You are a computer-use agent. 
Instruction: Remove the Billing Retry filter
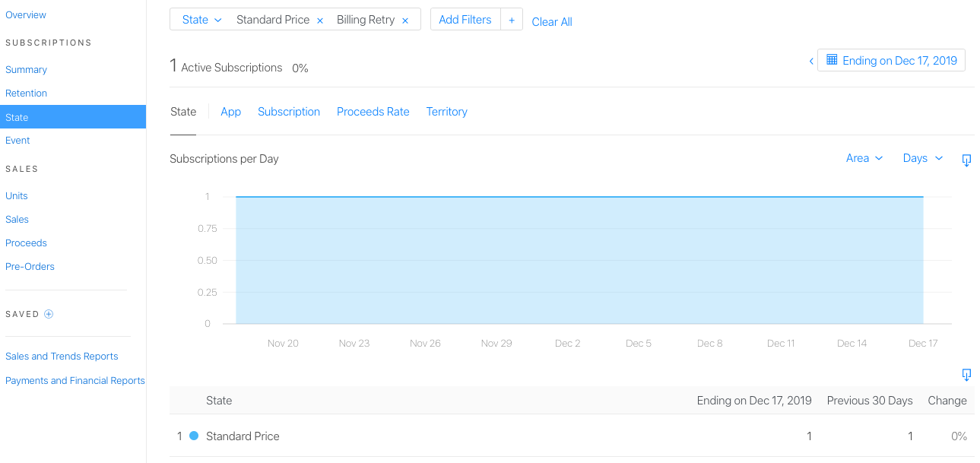click(405, 21)
